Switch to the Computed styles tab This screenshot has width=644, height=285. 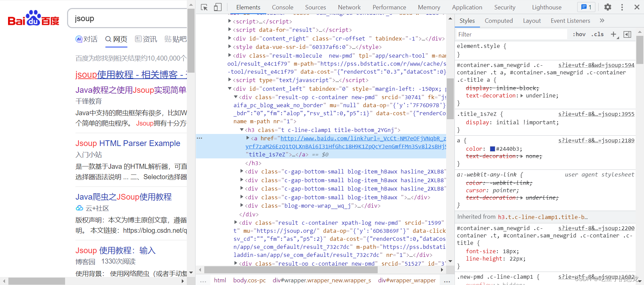point(498,20)
